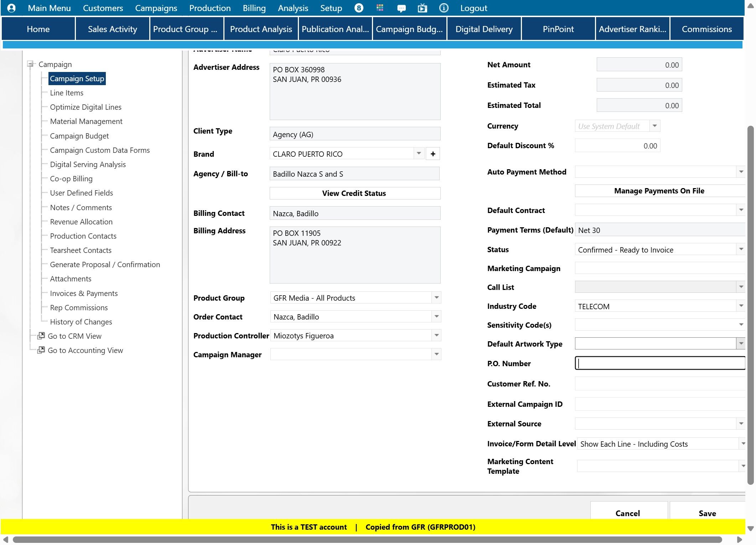Screen dimensions: 756x545
Task: Open the colorful apps grid icon
Action: click(380, 8)
